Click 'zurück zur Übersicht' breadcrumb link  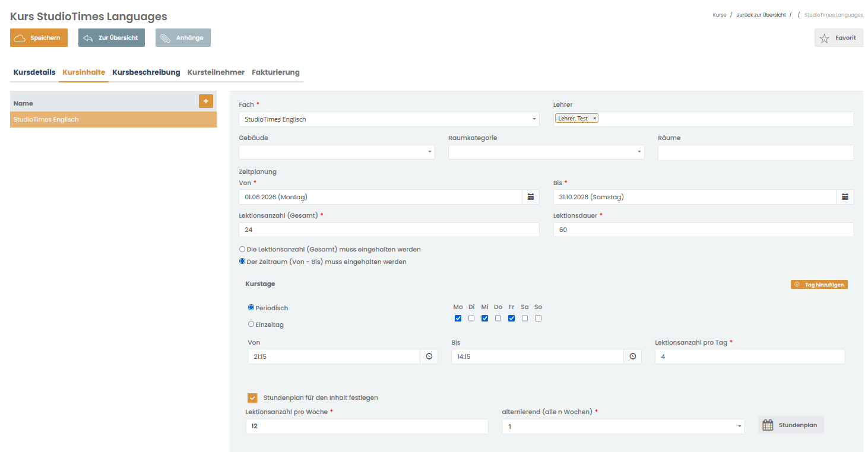click(762, 15)
